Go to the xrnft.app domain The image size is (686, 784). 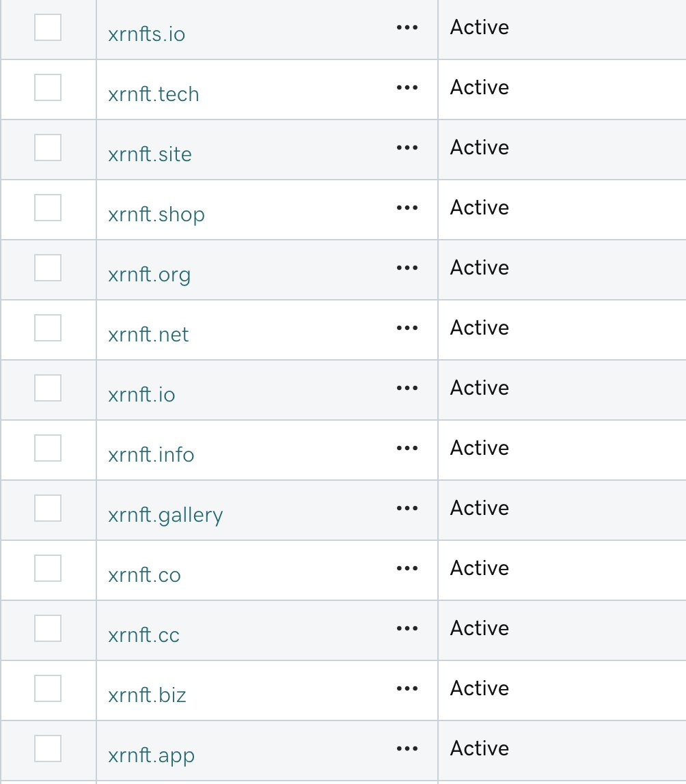point(151,756)
